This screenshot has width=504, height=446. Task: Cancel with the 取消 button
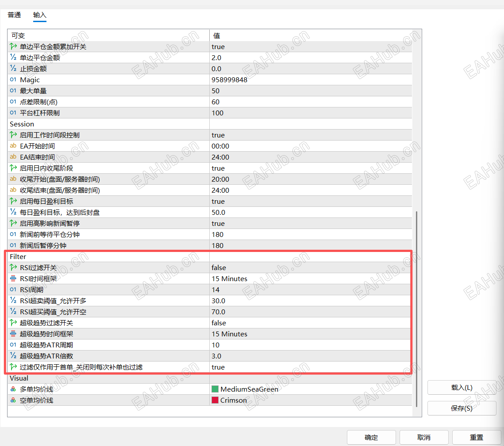click(423, 437)
